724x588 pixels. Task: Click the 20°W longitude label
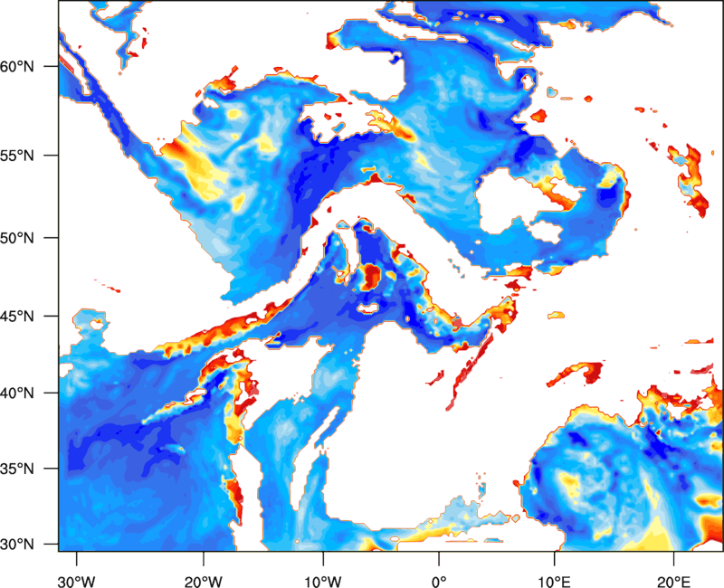point(204,582)
